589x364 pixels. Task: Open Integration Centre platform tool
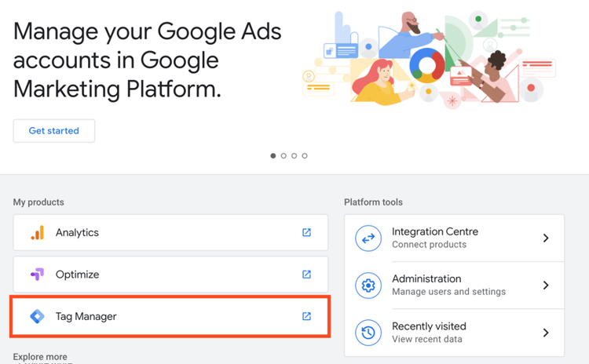[454, 238]
